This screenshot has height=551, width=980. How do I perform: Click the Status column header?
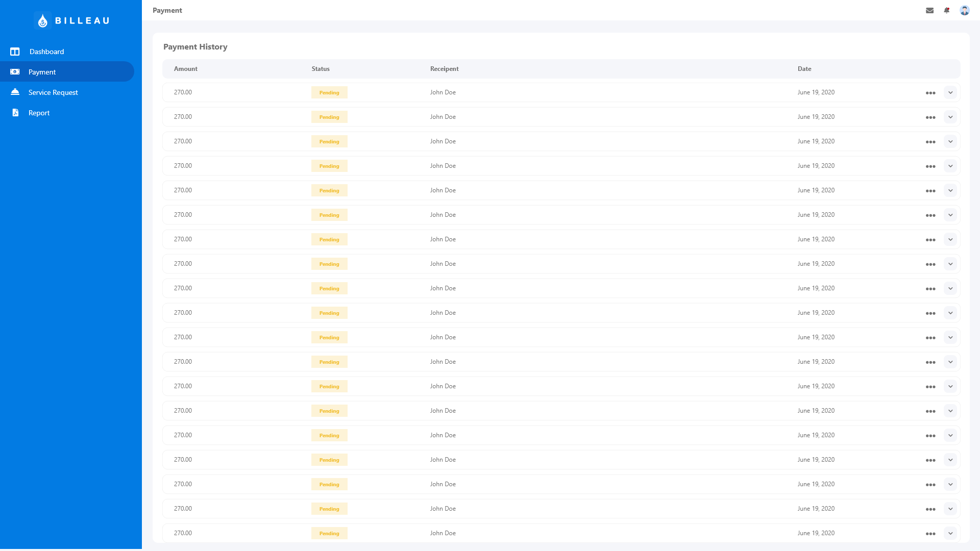(x=321, y=69)
